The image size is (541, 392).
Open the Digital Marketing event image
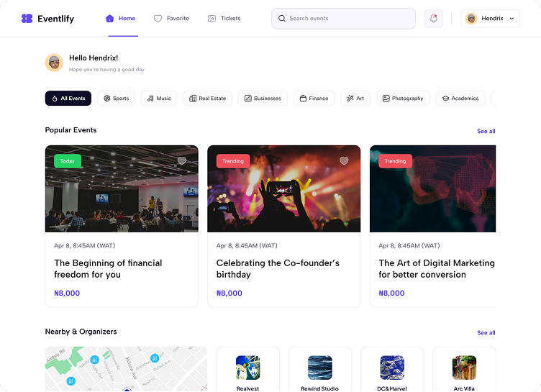point(432,188)
